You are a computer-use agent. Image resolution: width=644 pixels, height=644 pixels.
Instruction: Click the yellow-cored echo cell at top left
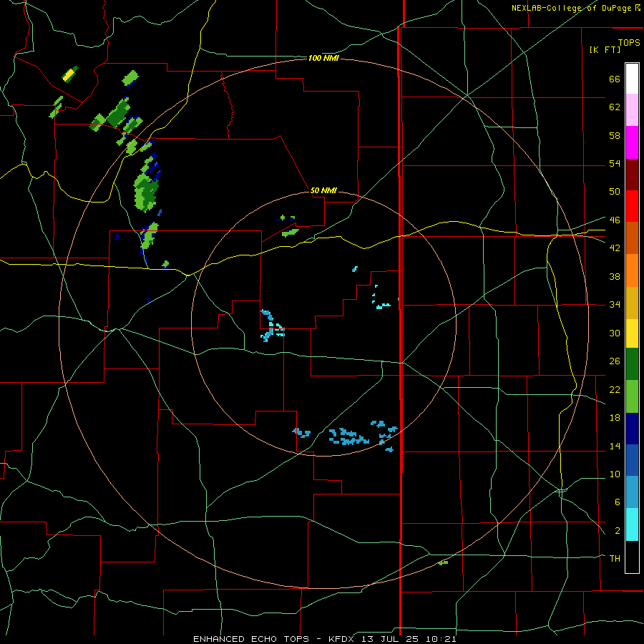click(x=69, y=74)
